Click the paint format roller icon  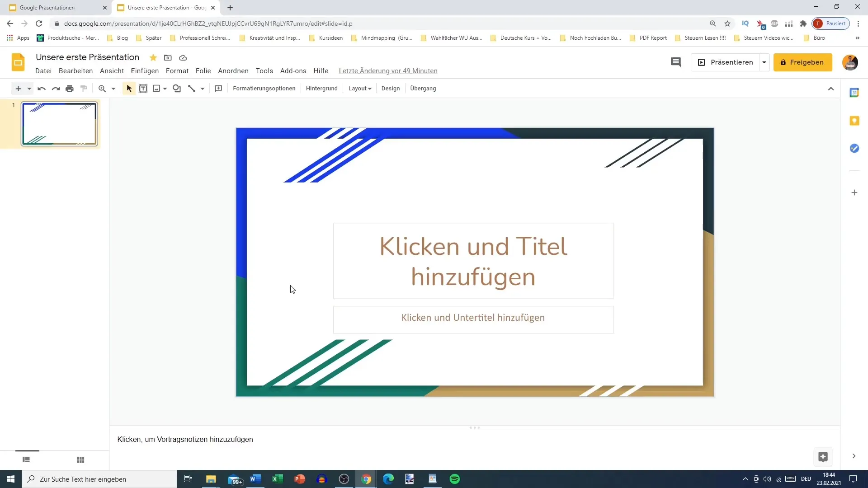[x=84, y=89]
